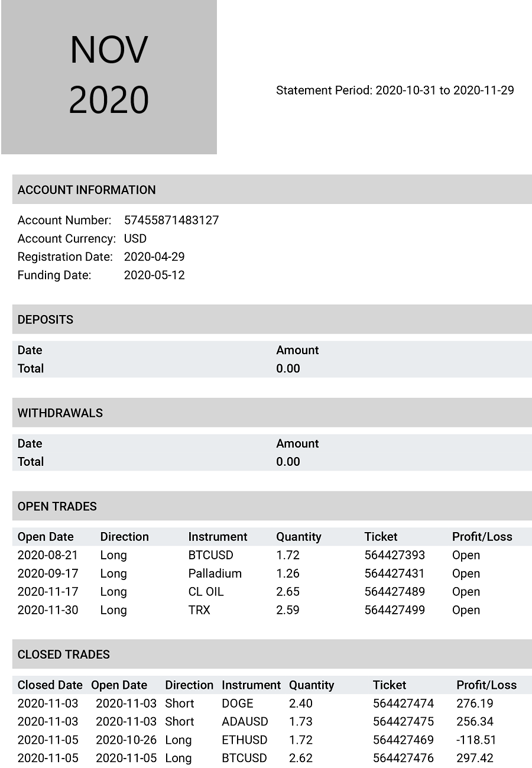Select open date 2020-08-21

coord(48,555)
